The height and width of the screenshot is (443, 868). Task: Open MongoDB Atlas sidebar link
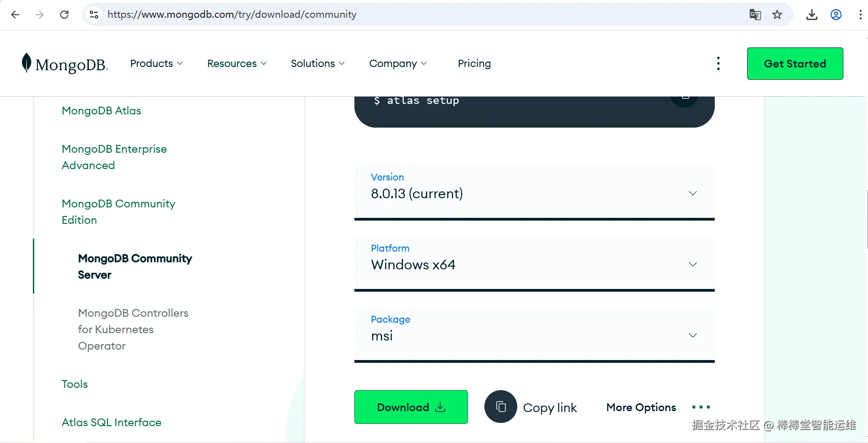click(101, 111)
